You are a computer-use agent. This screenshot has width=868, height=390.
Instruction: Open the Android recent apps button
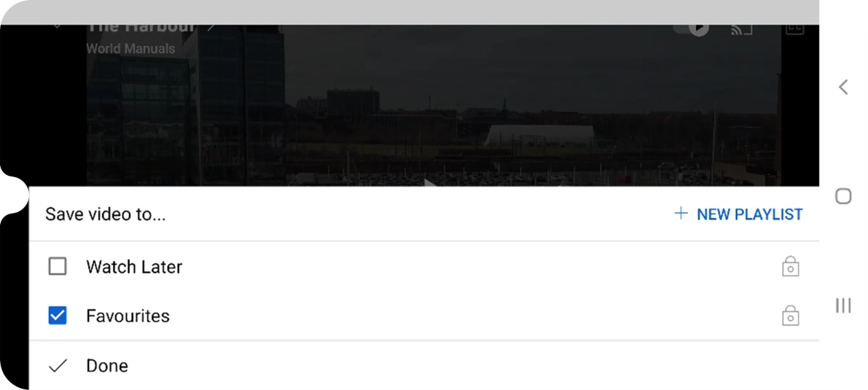pyautogui.click(x=843, y=305)
